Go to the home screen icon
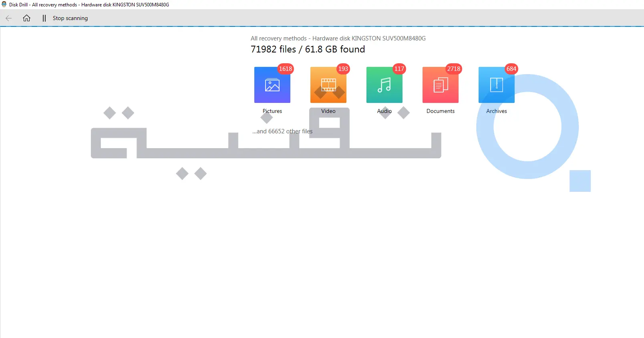Screen dimensions: 644x338 coord(26,18)
